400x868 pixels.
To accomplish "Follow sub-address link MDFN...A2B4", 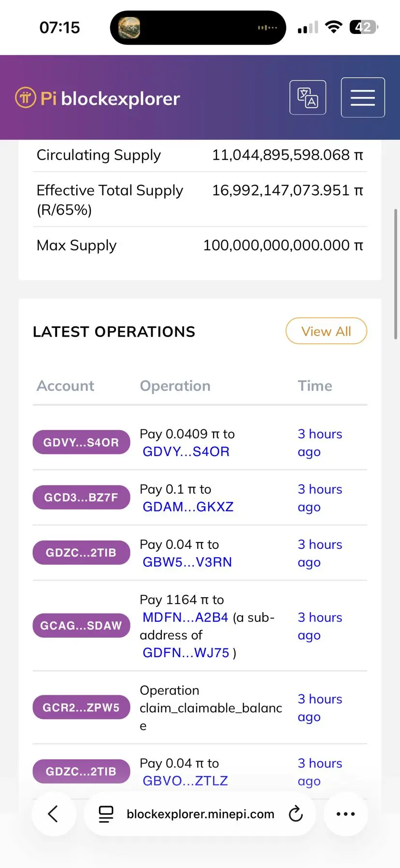I will (x=185, y=617).
